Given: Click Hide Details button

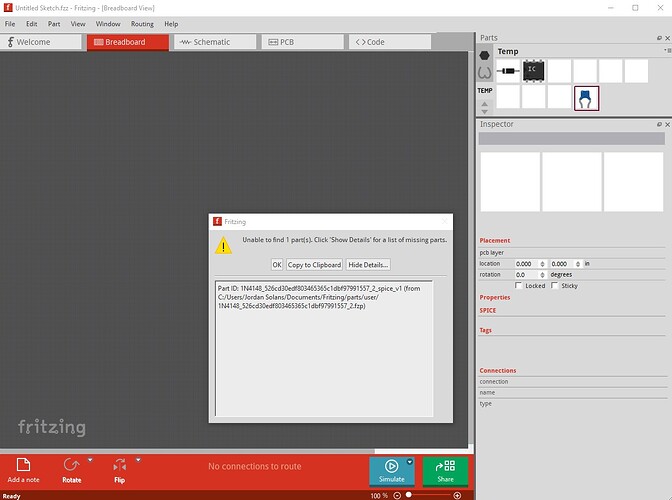Looking at the screenshot, I should (368, 265).
